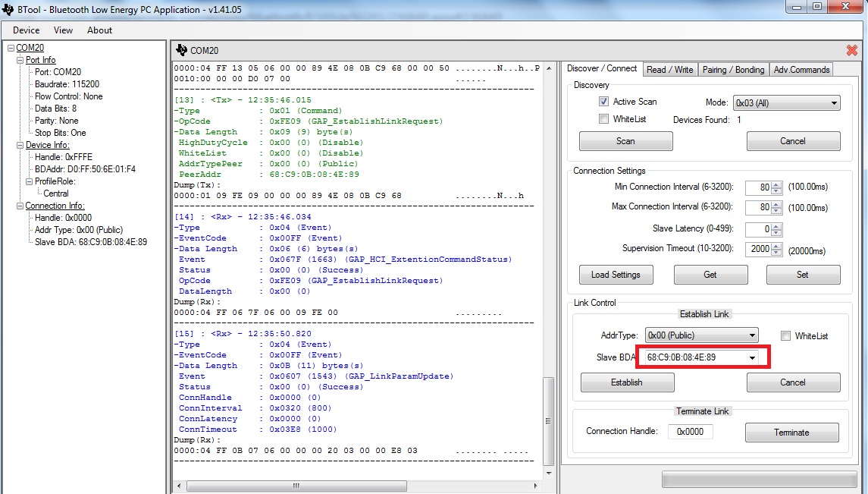Close the COM20 panel with red X
This screenshot has width=868, height=494.
(x=852, y=50)
